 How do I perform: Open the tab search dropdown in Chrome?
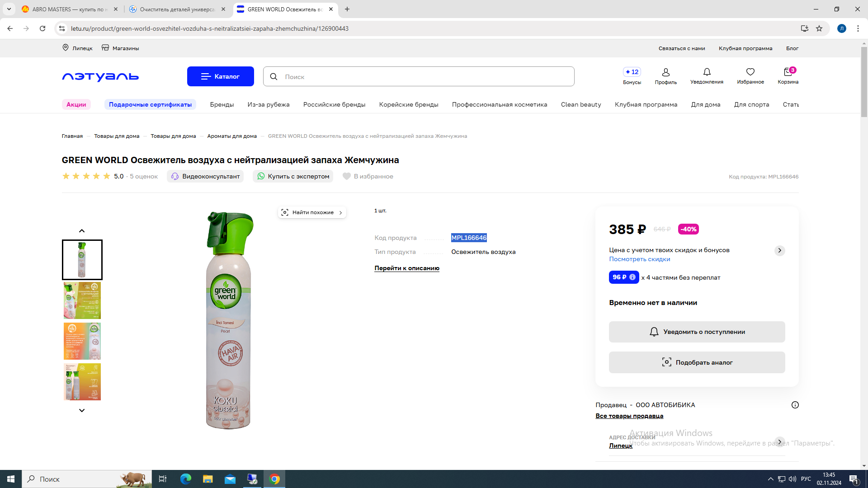pyautogui.click(x=9, y=9)
